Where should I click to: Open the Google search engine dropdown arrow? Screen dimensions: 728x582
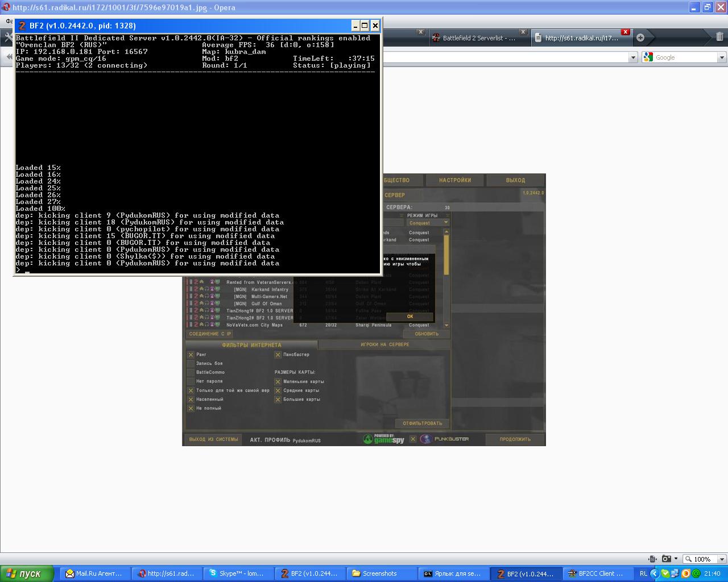coord(722,57)
